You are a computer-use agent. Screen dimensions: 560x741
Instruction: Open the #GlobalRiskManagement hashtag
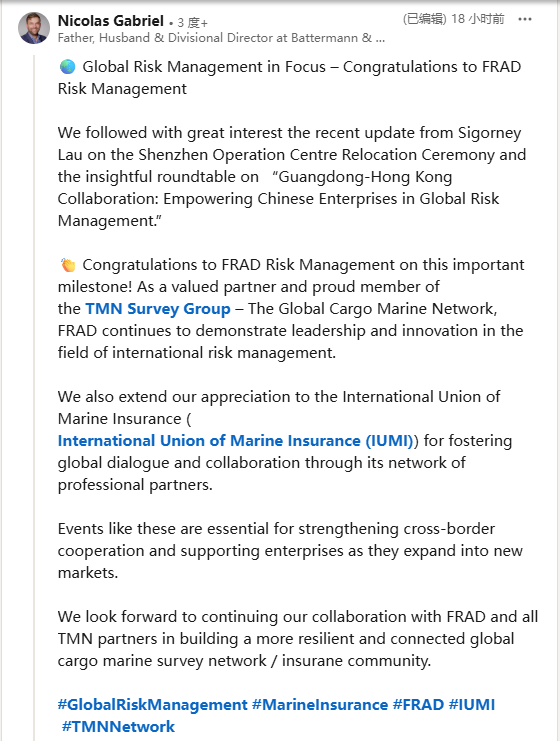click(x=152, y=705)
